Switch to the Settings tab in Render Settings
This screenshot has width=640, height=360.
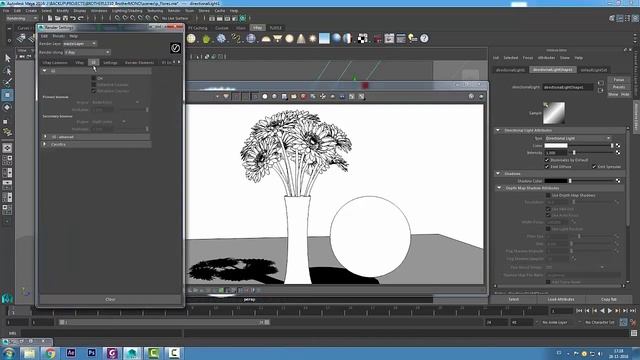[x=110, y=62]
